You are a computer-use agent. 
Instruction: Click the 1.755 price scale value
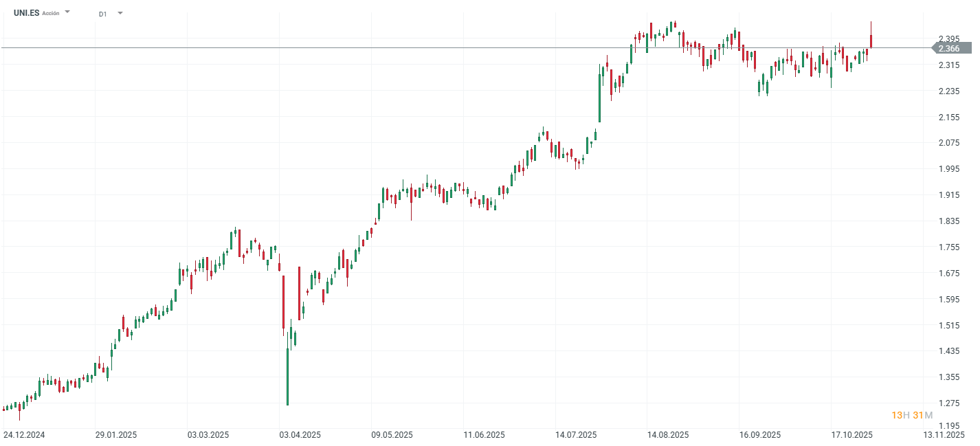(949, 247)
